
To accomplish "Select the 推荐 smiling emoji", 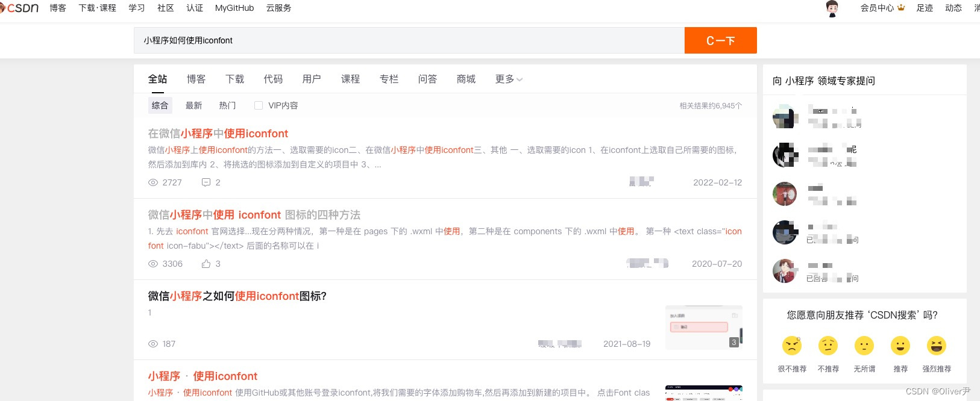I will click(x=900, y=346).
